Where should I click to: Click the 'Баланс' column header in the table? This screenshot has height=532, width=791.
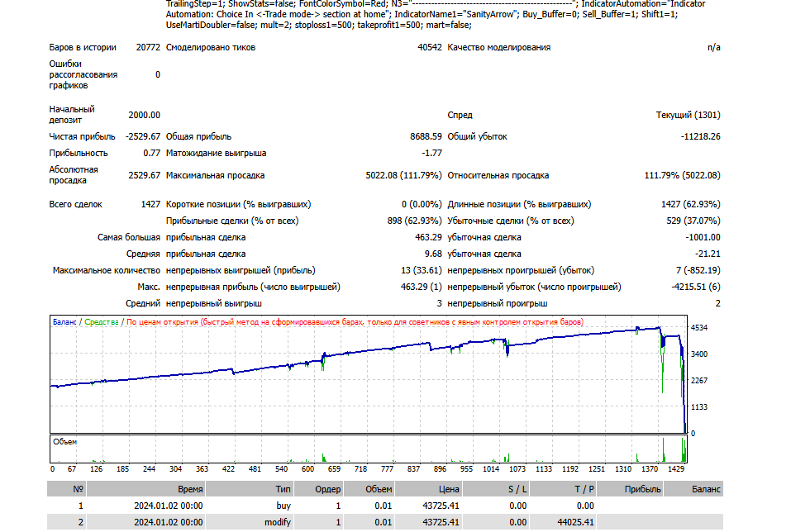coord(706,489)
